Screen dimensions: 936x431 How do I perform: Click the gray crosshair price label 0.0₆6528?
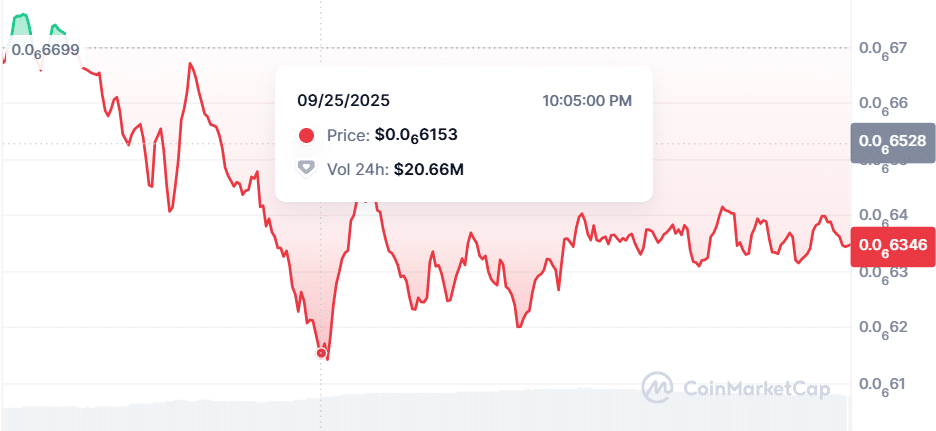[892, 143]
